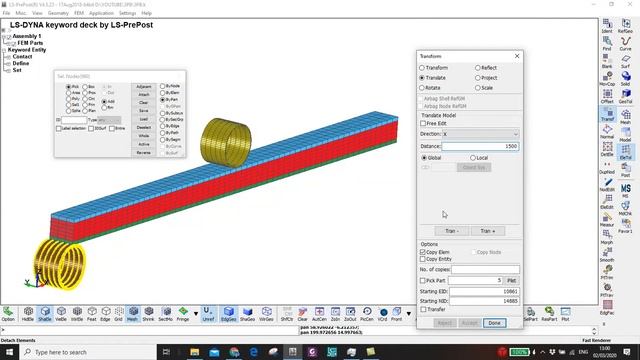Enable the Copy Entity checkbox
This screenshot has height=360, width=640.
tap(423, 259)
